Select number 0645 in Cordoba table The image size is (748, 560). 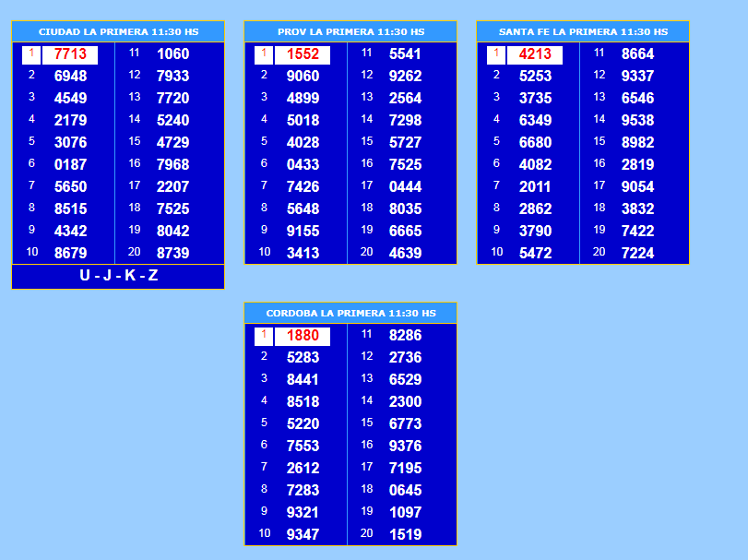[405, 490]
